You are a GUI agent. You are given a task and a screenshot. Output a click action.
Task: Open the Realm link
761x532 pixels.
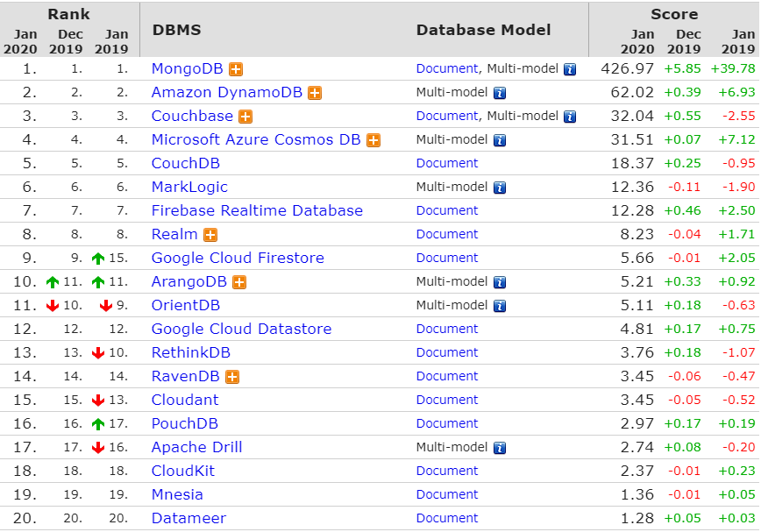(174, 234)
